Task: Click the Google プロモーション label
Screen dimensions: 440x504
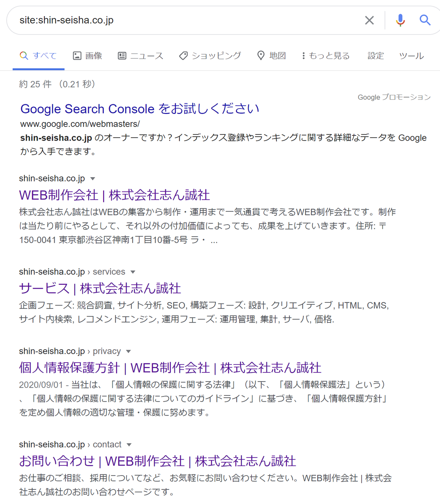Action: (x=394, y=97)
